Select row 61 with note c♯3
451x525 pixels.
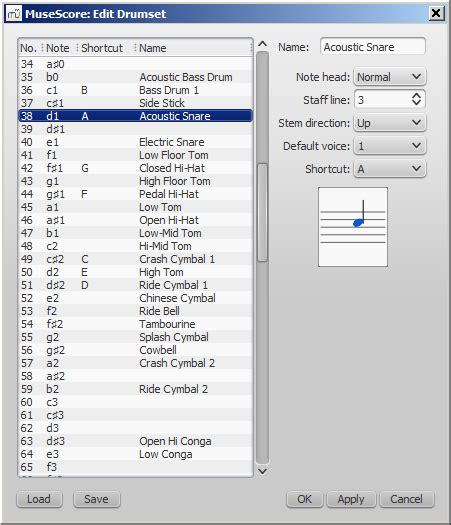click(136, 415)
